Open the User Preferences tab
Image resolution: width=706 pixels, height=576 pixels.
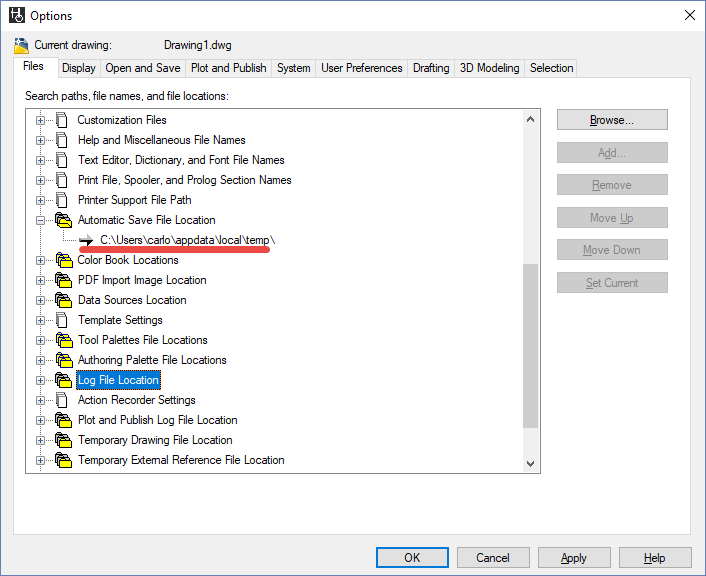(362, 68)
